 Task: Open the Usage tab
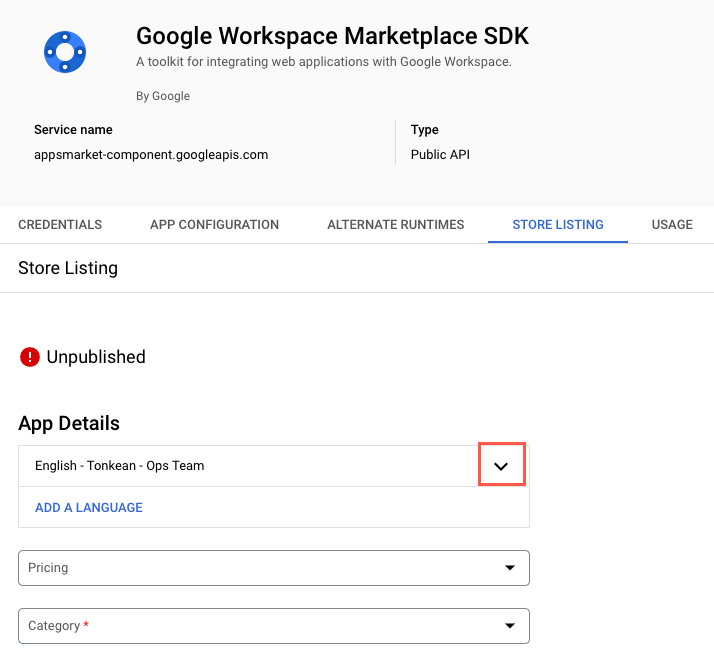[672, 225]
